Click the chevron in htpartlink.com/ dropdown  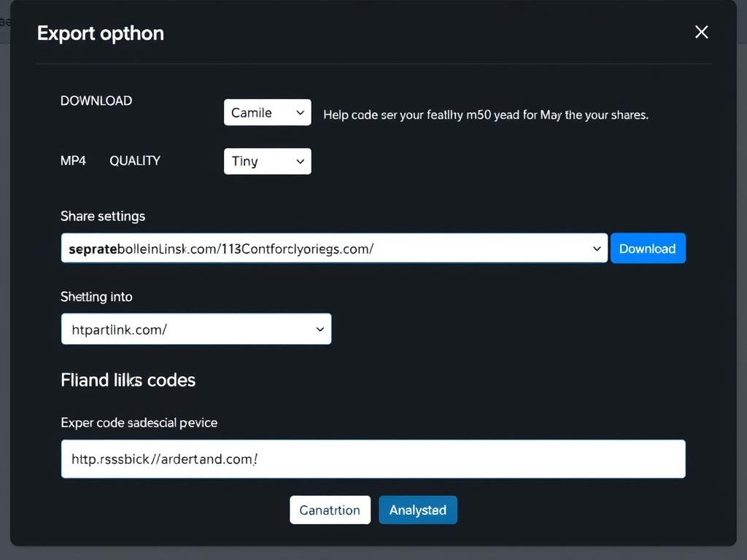point(320,330)
